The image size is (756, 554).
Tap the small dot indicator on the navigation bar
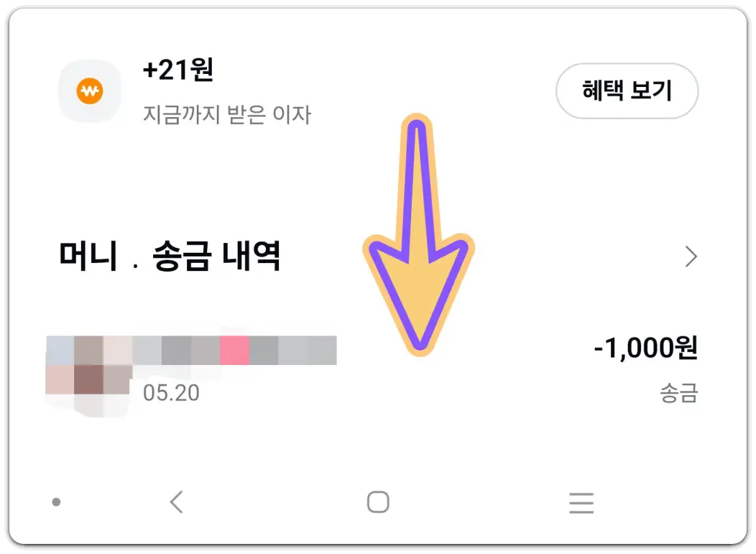(57, 502)
